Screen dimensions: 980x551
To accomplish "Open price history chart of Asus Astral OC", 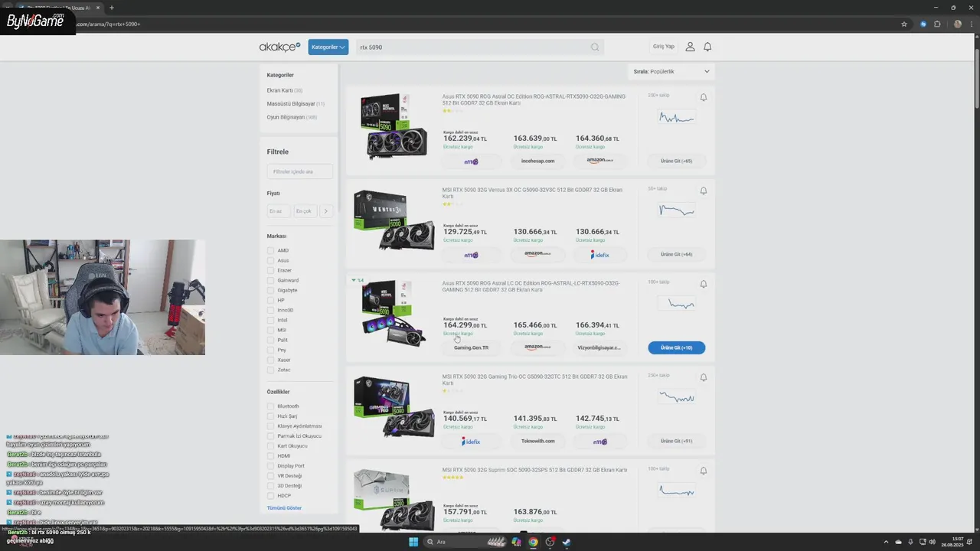I will (677, 118).
